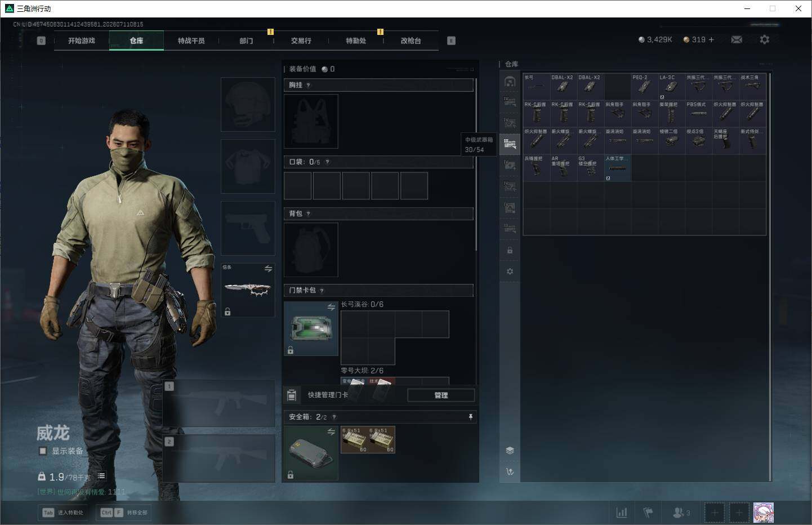This screenshot has height=525, width=812.
Task: Toggle the 显示装备 checkbox
Action: coord(42,451)
